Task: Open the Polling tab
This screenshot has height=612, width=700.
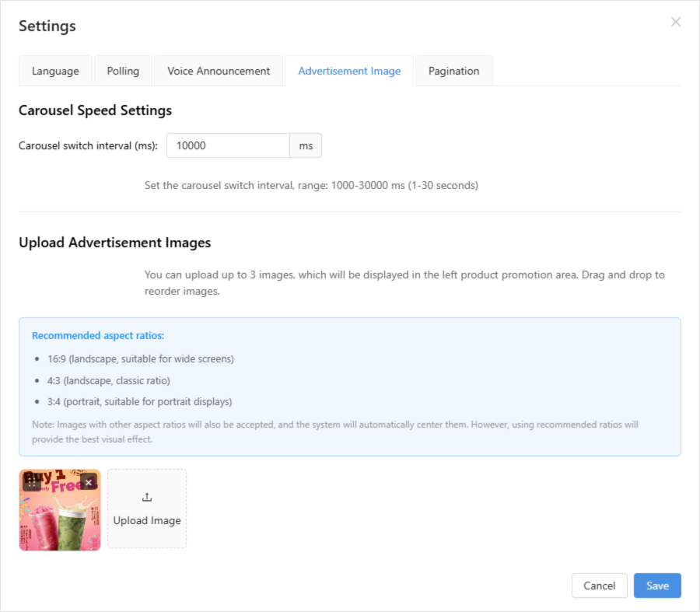Action: pyautogui.click(x=123, y=71)
